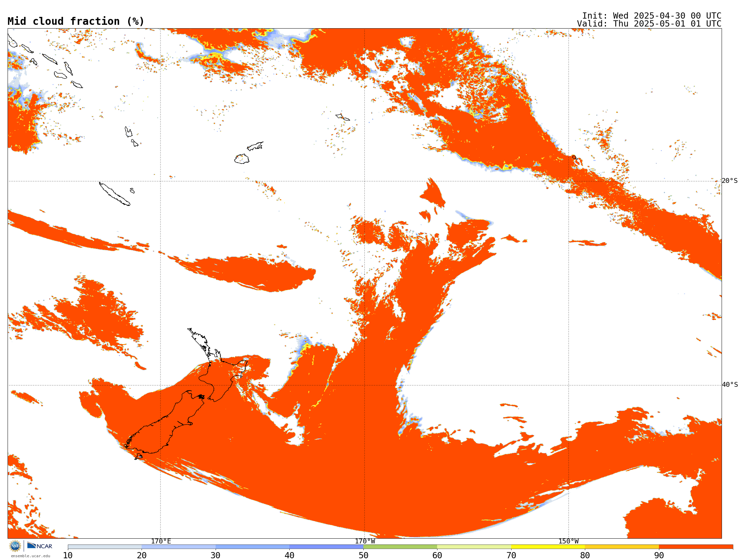Pick the 30–40 blue colorbar segment
This screenshot has height=560, width=744.
coord(252,547)
